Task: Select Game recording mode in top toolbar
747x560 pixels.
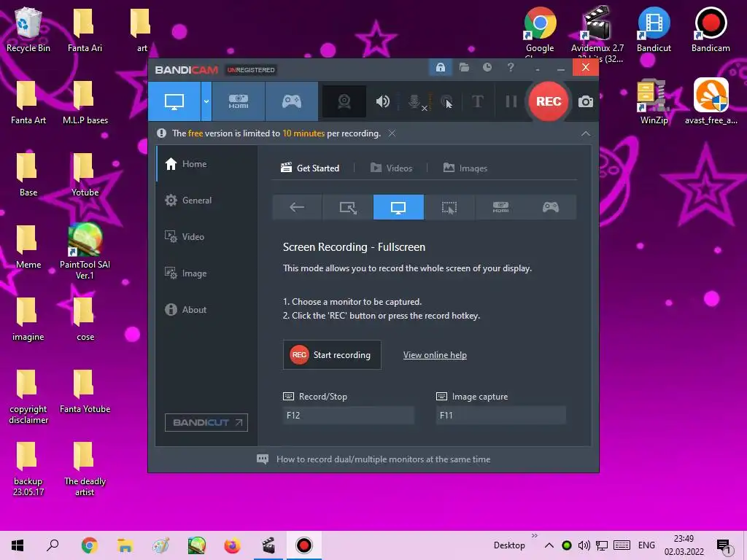Action: tap(292, 101)
